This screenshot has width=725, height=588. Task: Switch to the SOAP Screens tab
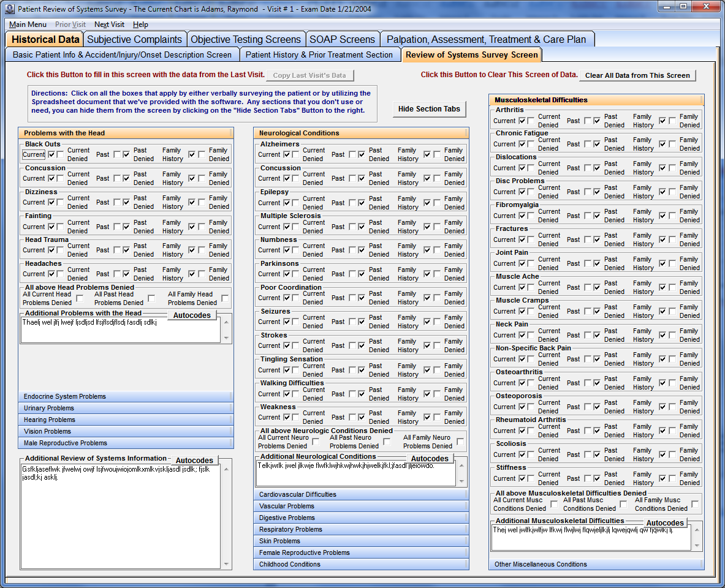click(x=343, y=39)
